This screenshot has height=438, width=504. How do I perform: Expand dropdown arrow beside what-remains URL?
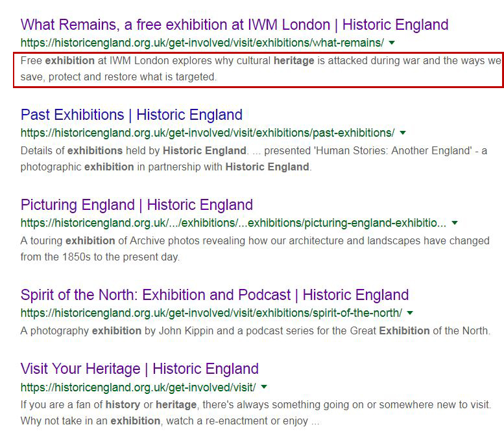click(392, 43)
